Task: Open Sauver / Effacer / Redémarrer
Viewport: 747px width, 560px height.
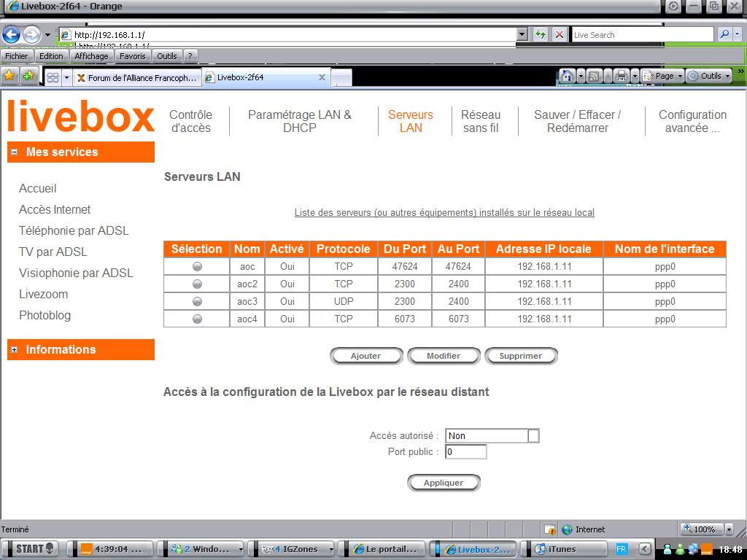Action: 578,122
